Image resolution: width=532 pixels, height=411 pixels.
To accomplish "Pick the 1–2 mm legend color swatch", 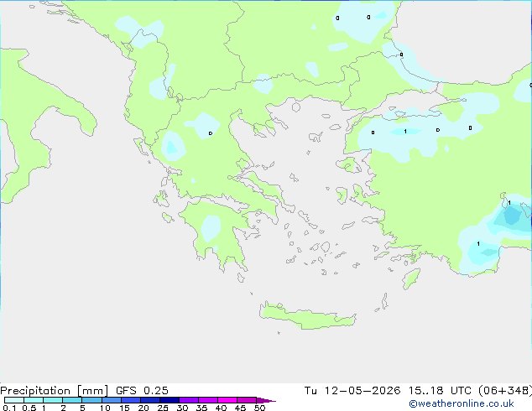I will click(x=53, y=400).
